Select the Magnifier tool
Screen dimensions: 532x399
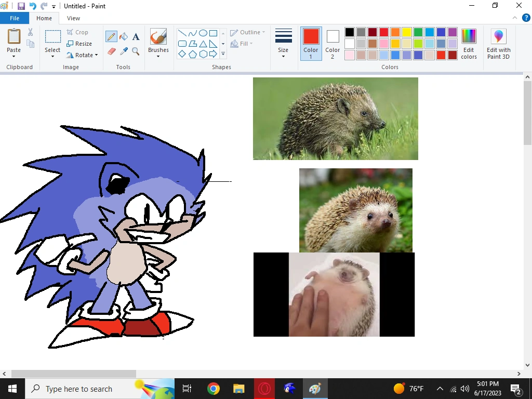(135, 52)
